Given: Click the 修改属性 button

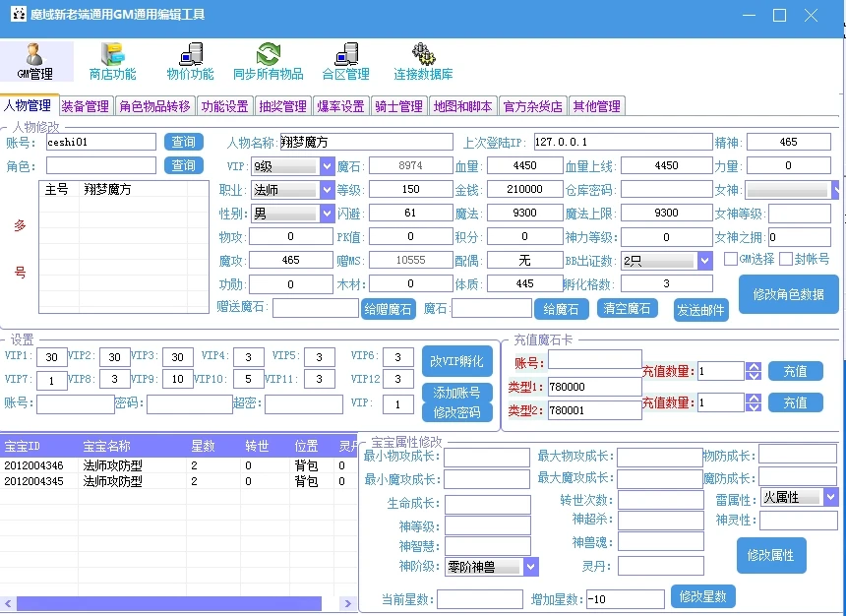Looking at the screenshot, I should tap(771, 555).
